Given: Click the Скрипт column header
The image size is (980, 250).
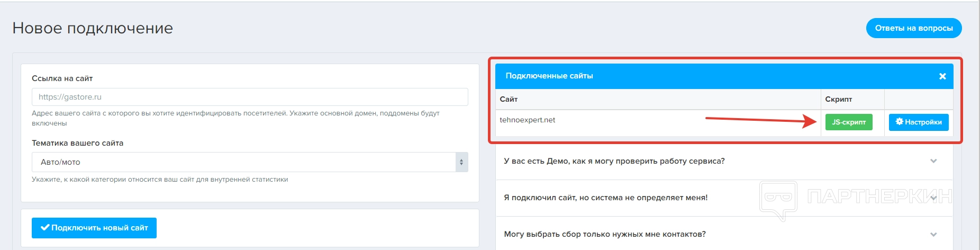Looking at the screenshot, I should [839, 100].
